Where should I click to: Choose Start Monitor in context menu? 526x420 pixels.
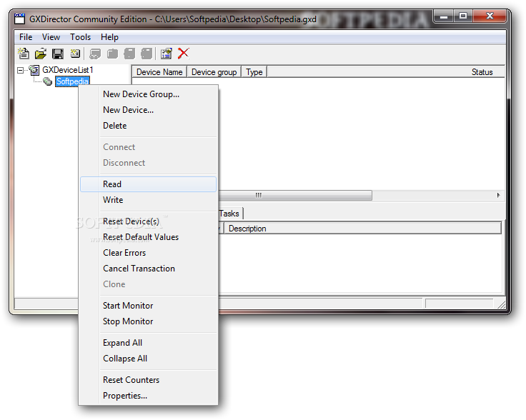click(148, 306)
